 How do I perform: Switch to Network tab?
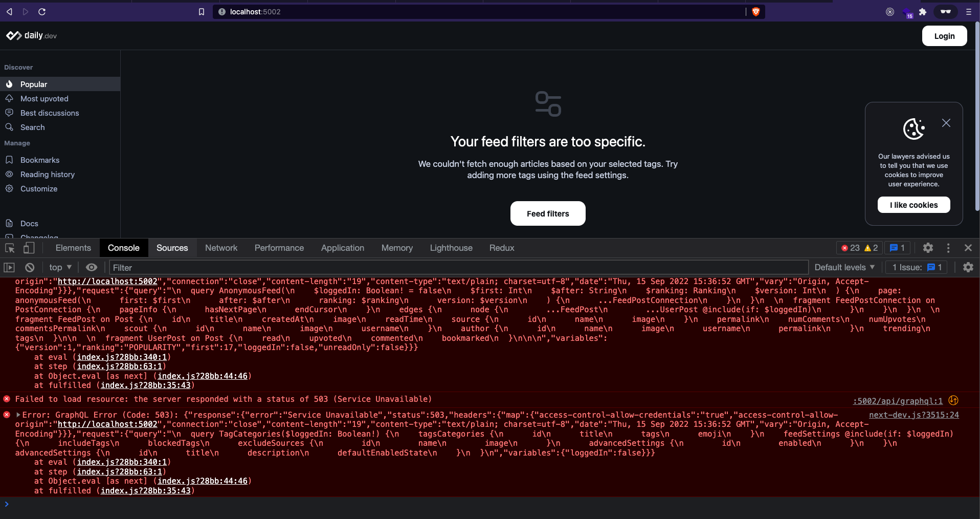(x=221, y=248)
